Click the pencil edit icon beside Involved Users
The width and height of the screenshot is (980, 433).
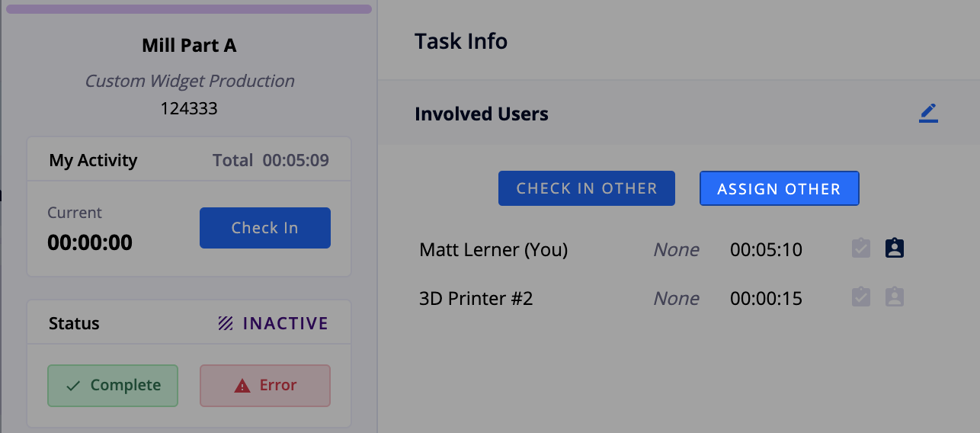(928, 114)
